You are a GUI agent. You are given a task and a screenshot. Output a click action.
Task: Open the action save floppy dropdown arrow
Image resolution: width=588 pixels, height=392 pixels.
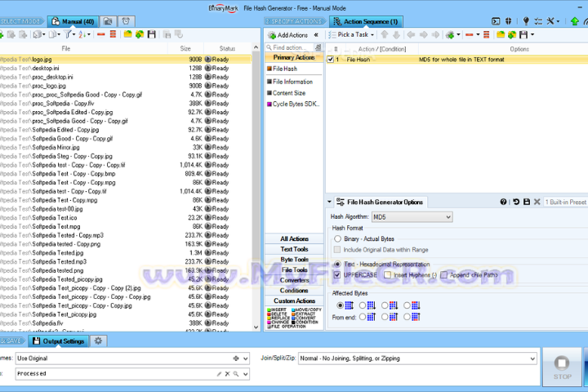tap(532, 35)
